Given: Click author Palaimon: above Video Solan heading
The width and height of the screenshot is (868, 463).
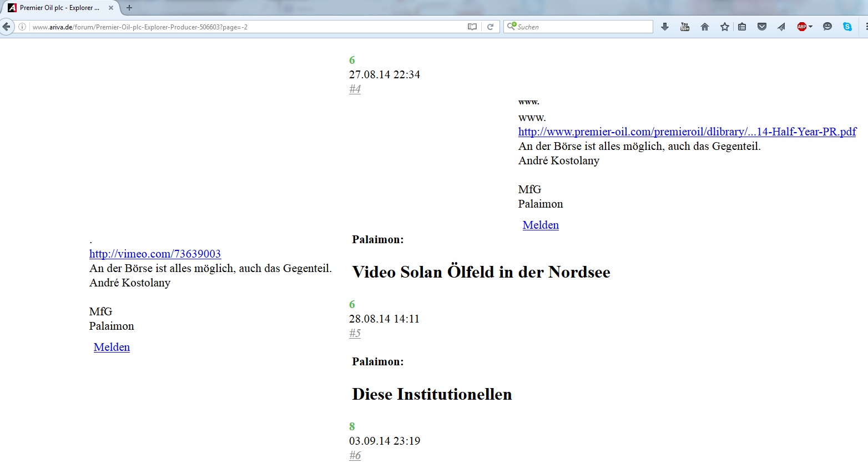Looking at the screenshot, I should 378,239.
